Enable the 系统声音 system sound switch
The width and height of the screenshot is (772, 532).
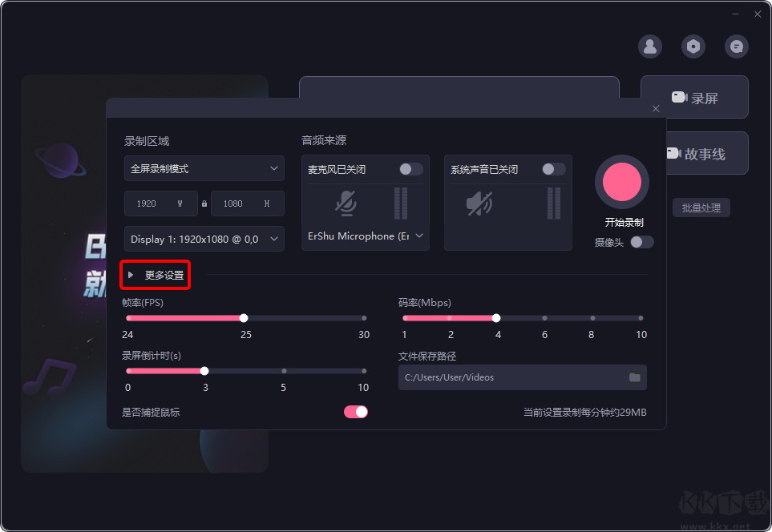553,169
